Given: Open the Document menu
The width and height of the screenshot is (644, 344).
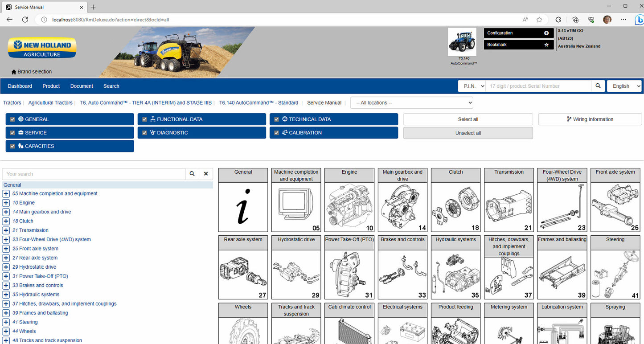Looking at the screenshot, I should pos(81,86).
